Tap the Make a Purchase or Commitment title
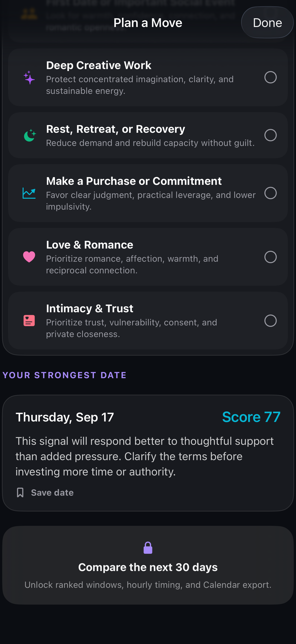 tap(134, 181)
